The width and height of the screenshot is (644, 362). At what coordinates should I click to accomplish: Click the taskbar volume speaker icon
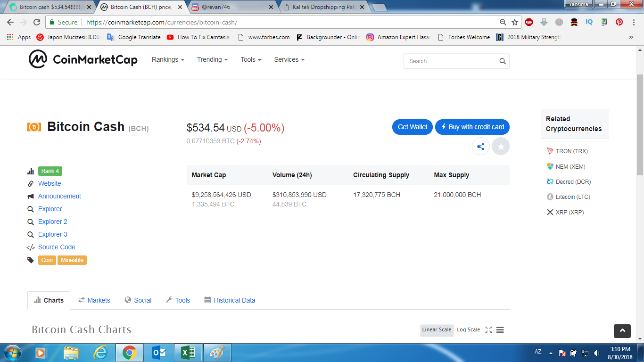[597, 353]
